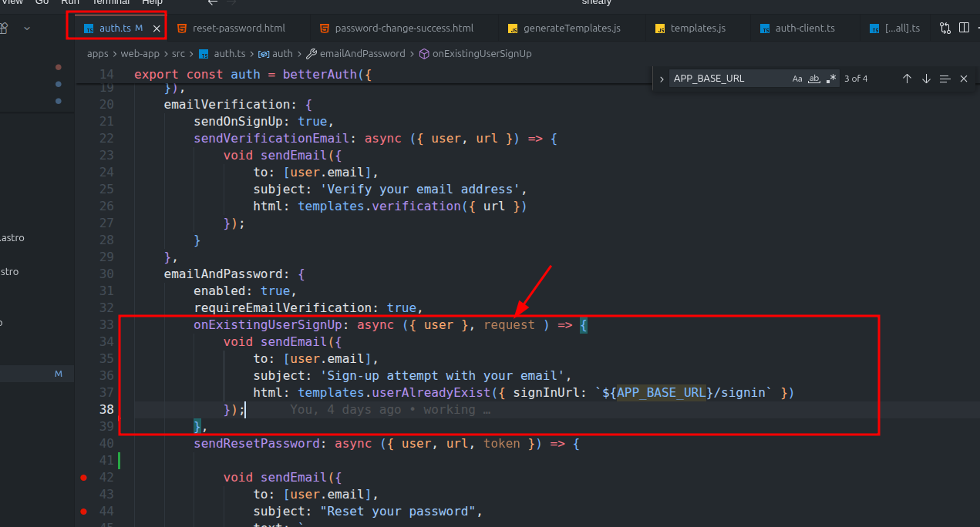This screenshot has height=527, width=980.
Task: Open the sidebar chevron dropdown
Action: (x=27, y=28)
